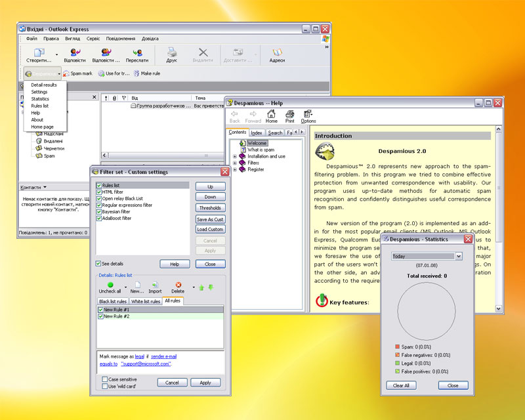
Task: Click the Save As Cust button
Action: [x=210, y=219]
